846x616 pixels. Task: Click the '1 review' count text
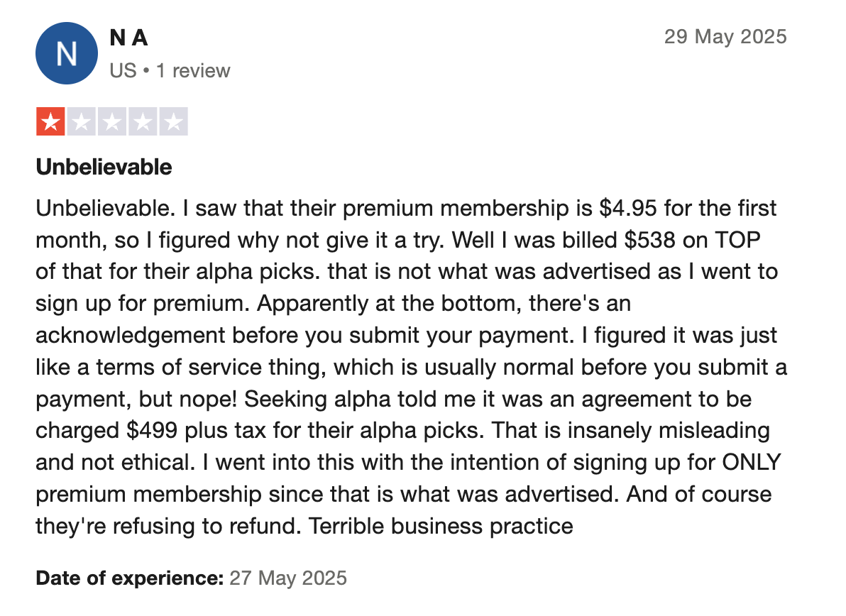pos(193,71)
